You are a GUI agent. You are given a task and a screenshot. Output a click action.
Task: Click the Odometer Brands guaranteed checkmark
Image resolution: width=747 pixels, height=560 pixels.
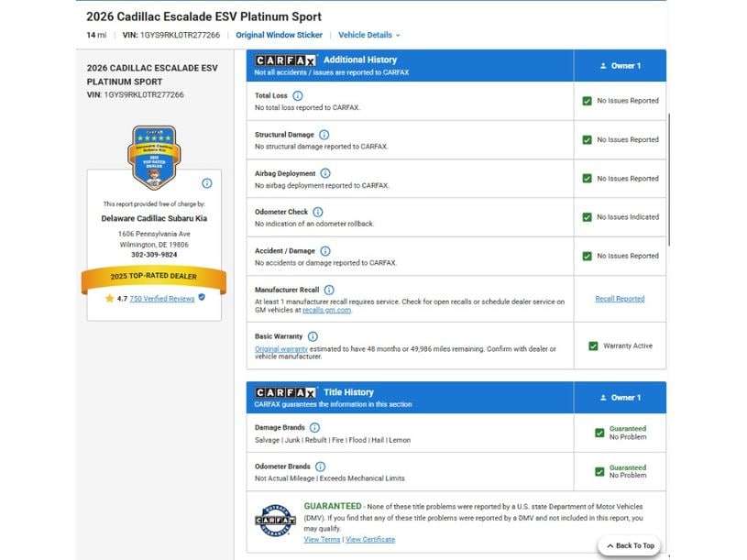coord(599,472)
